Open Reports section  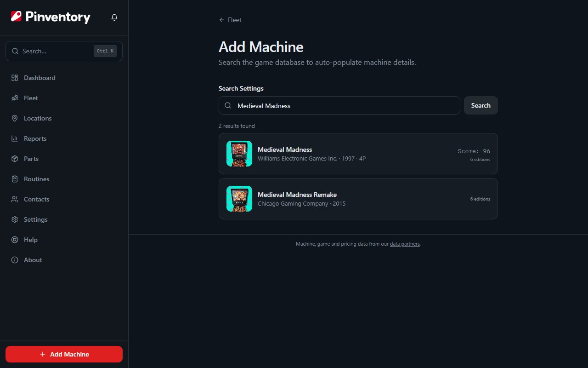pyautogui.click(x=64, y=138)
